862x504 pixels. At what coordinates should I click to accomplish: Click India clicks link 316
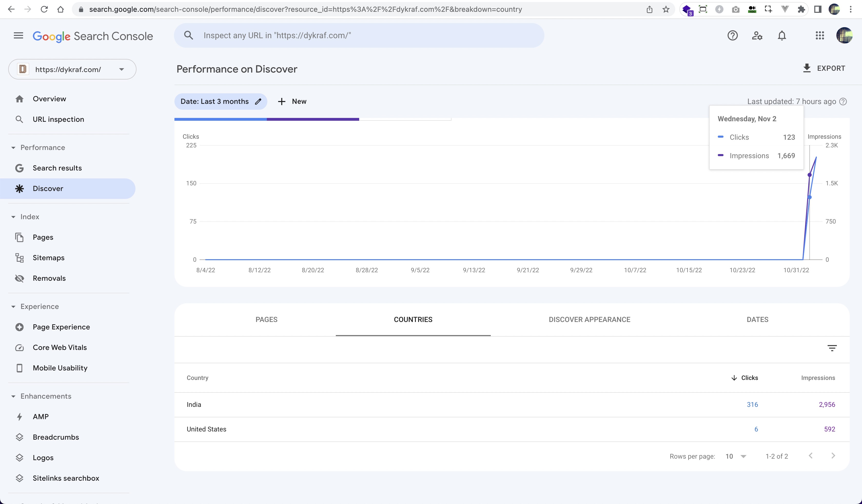click(752, 404)
